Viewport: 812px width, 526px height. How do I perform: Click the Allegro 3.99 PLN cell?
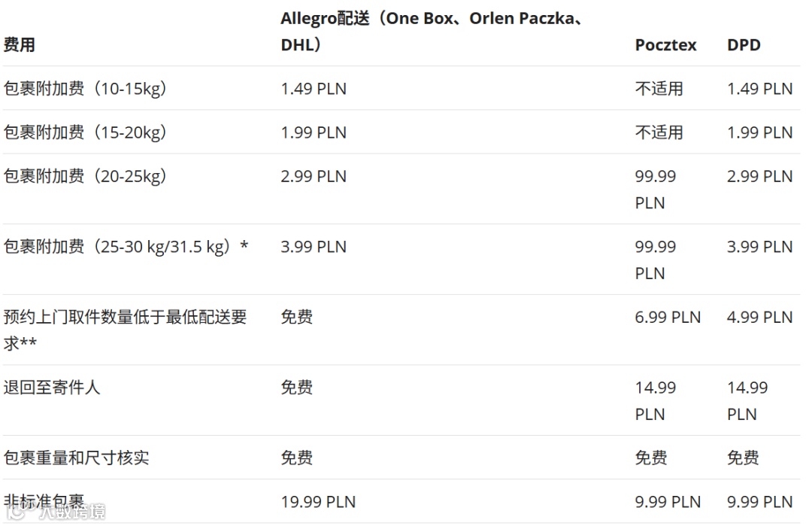tap(314, 247)
